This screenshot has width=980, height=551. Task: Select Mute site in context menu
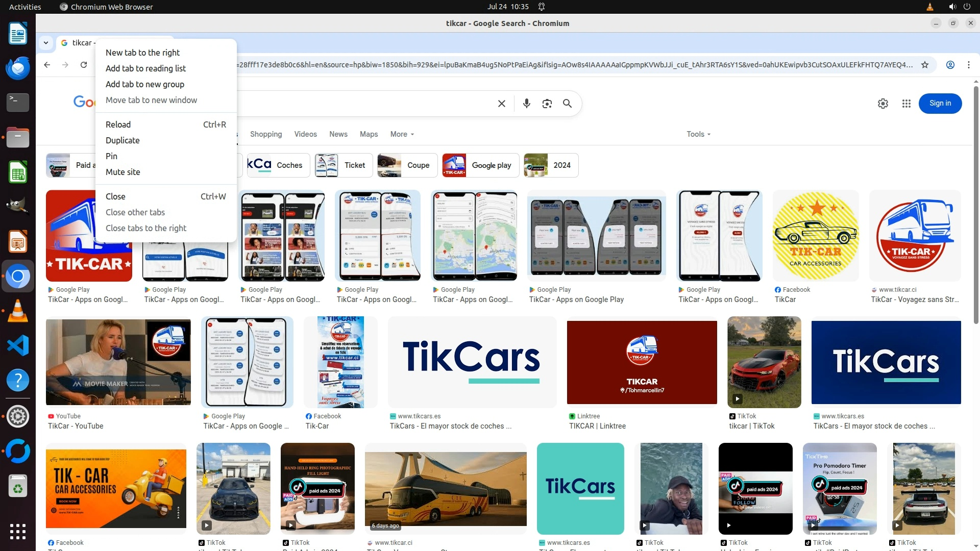(122, 172)
